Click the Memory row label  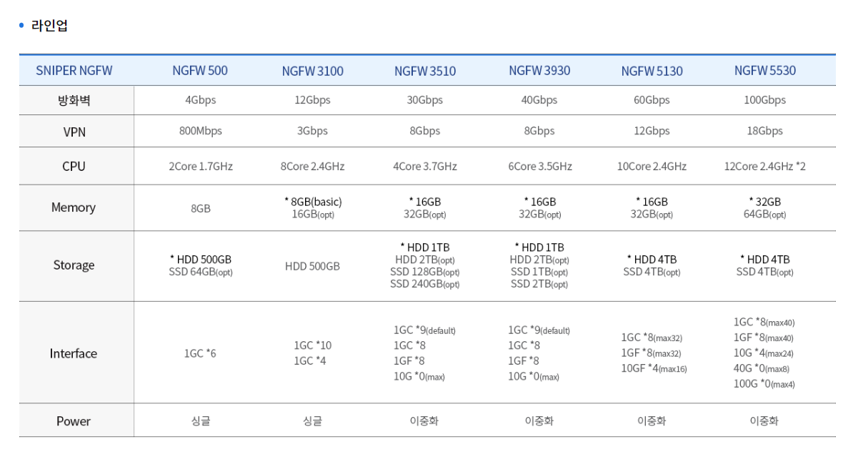75,207
